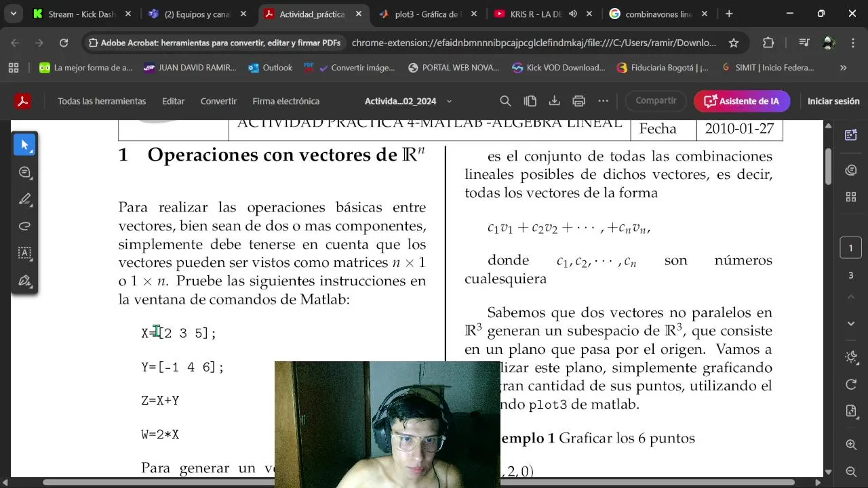This screenshot has width=868, height=488.
Task: Switch to KRIS R YouTube tab
Action: tap(542, 14)
